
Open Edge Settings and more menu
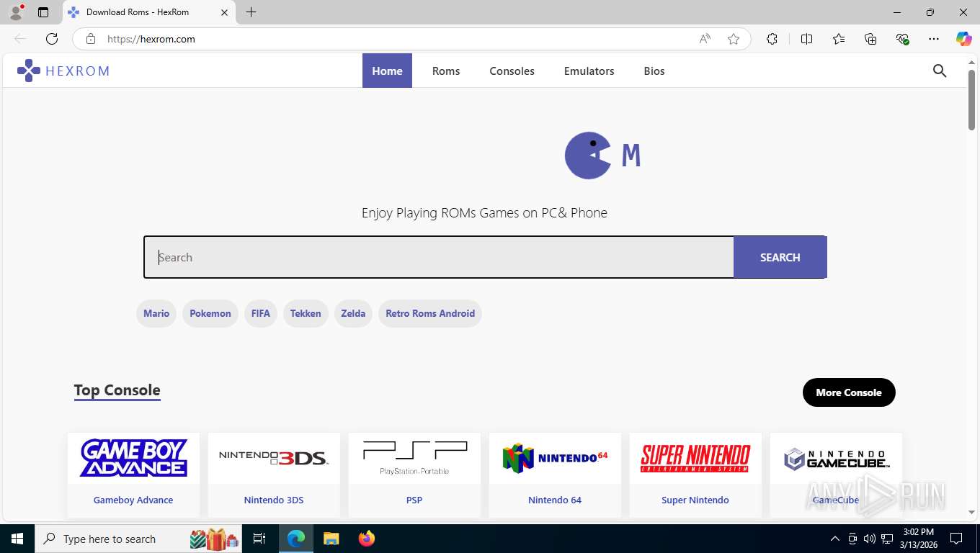click(934, 39)
